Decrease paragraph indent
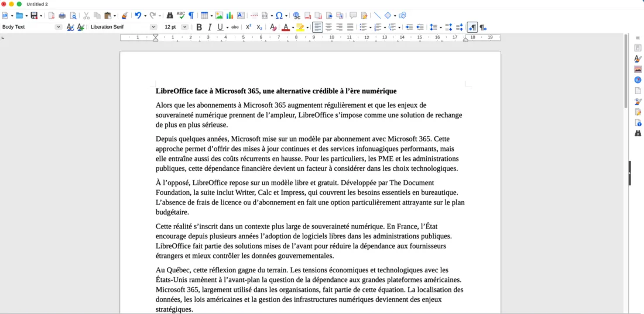This screenshot has width=644, height=314. coord(420,27)
